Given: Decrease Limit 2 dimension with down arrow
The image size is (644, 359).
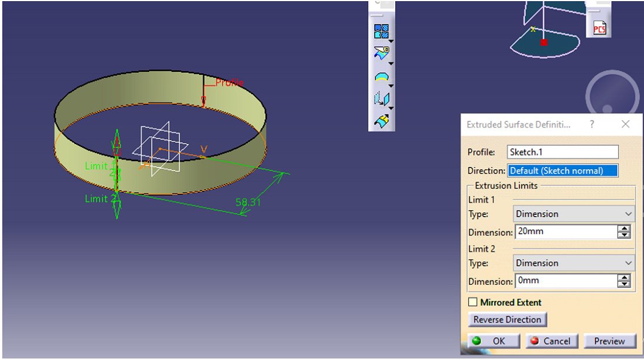Looking at the screenshot, I should pyautogui.click(x=624, y=284).
